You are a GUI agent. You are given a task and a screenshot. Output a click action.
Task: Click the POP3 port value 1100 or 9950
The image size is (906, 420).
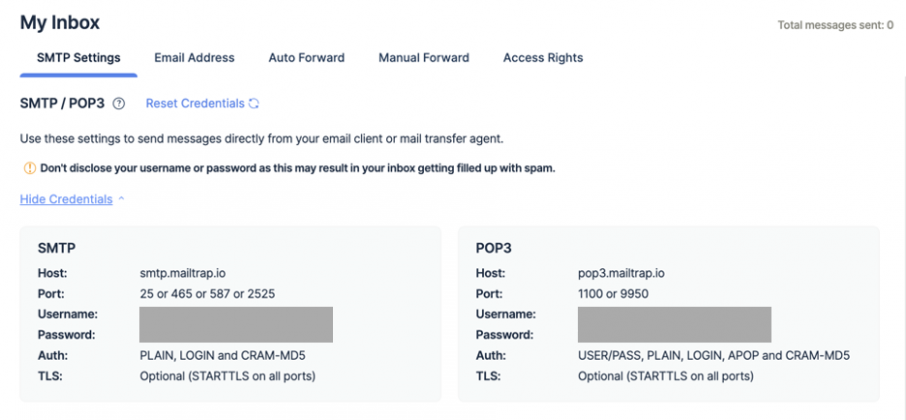(x=613, y=294)
